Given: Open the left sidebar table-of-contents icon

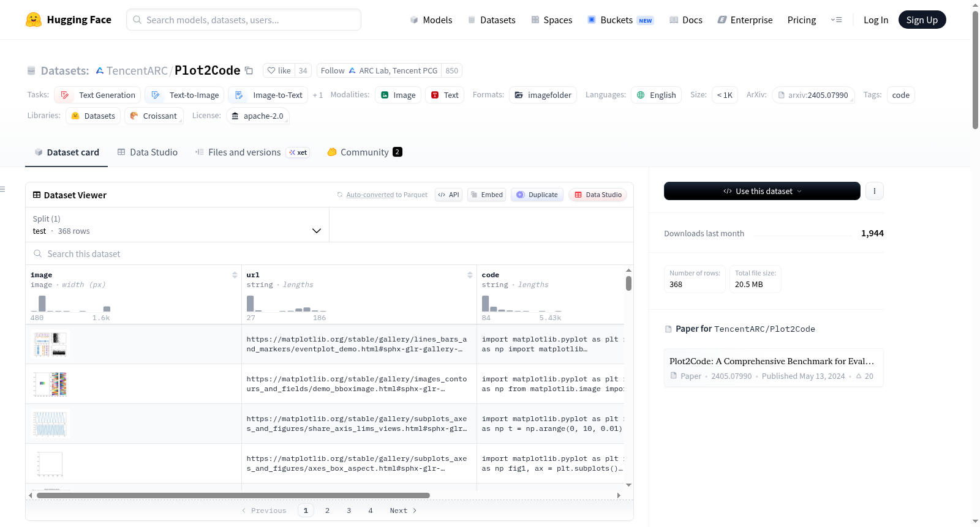Looking at the screenshot, I should tap(3, 189).
